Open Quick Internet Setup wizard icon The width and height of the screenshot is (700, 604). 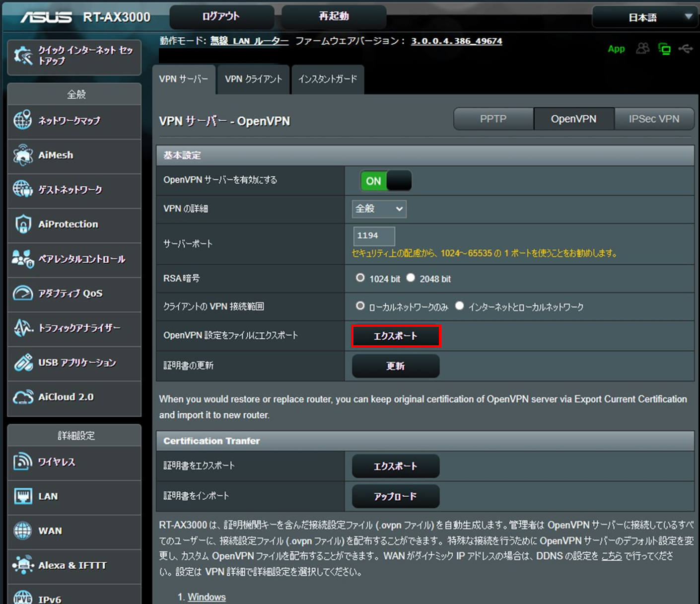[x=23, y=56]
